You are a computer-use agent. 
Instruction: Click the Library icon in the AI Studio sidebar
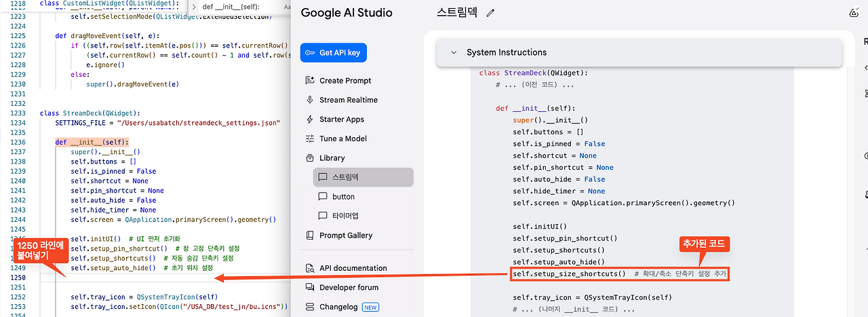pos(310,158)
